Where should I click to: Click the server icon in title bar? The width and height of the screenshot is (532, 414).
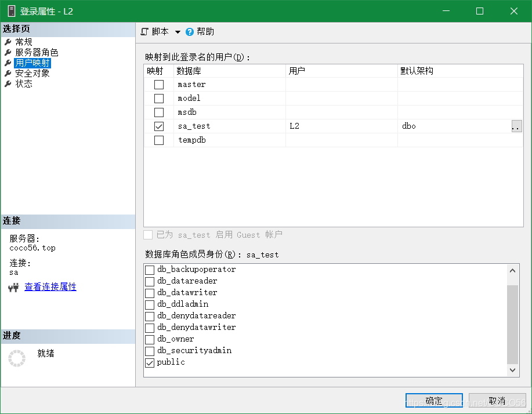[x=12, y=11]
